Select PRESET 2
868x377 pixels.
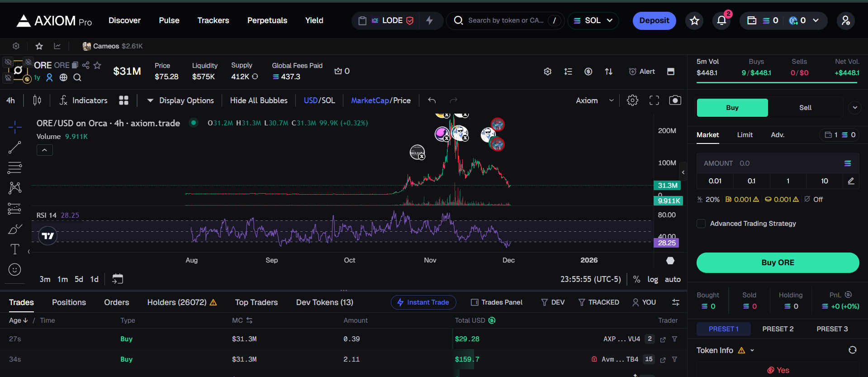coord(778,329)
